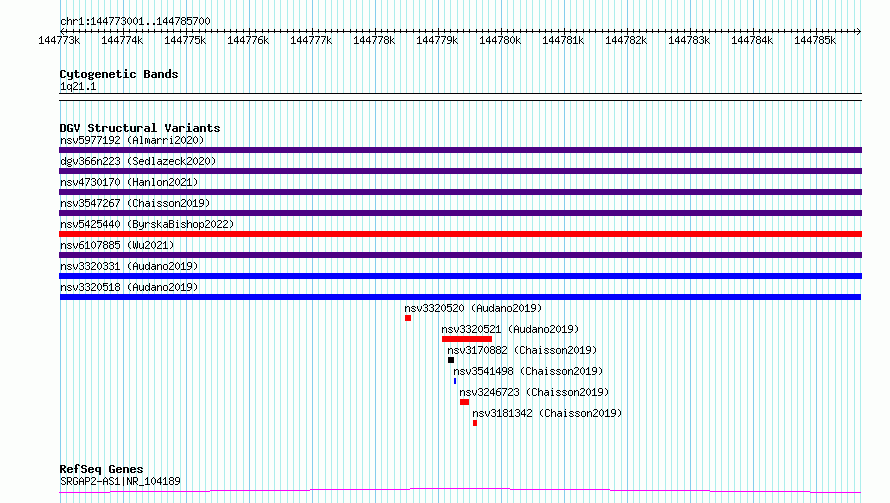Select the purple bar under nsv6107885
890x503 pixels.
pyautogui.click(x=460, y=255)
